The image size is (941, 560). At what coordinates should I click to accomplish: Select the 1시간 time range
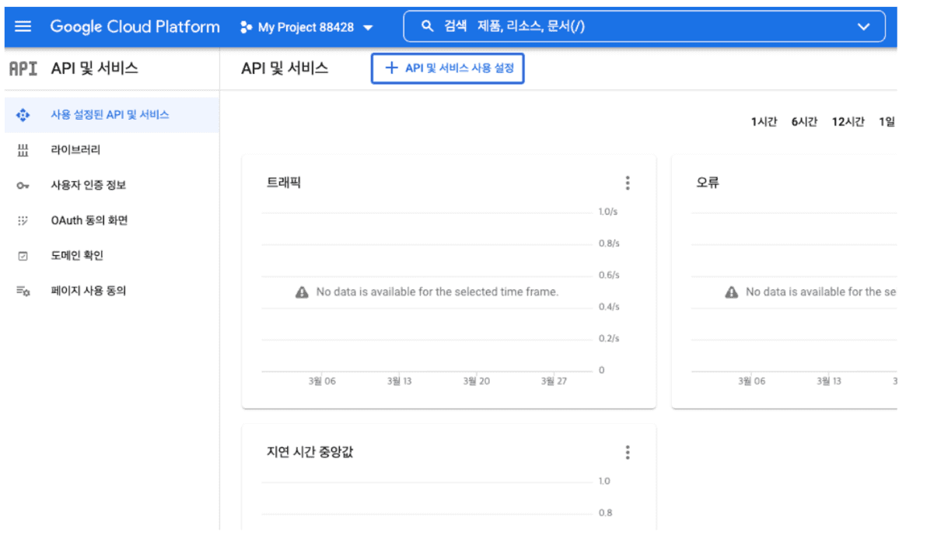[x=764, y=122]
